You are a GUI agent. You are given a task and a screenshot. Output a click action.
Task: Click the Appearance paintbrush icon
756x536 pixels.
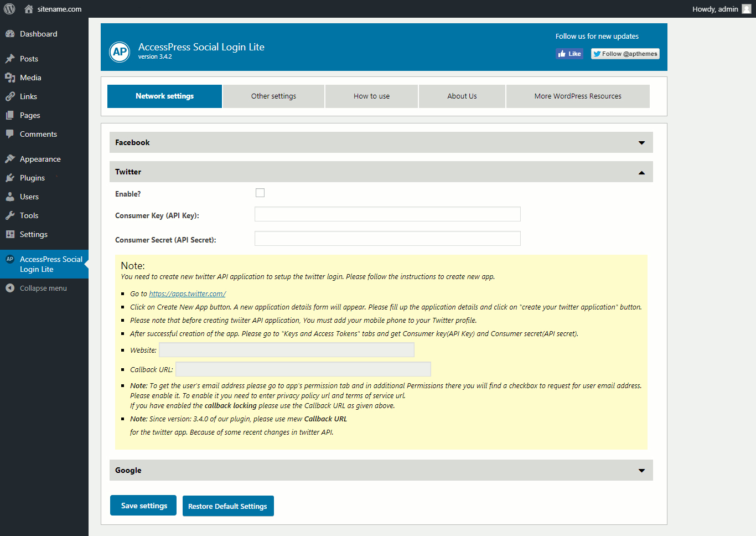pos(10,159)
